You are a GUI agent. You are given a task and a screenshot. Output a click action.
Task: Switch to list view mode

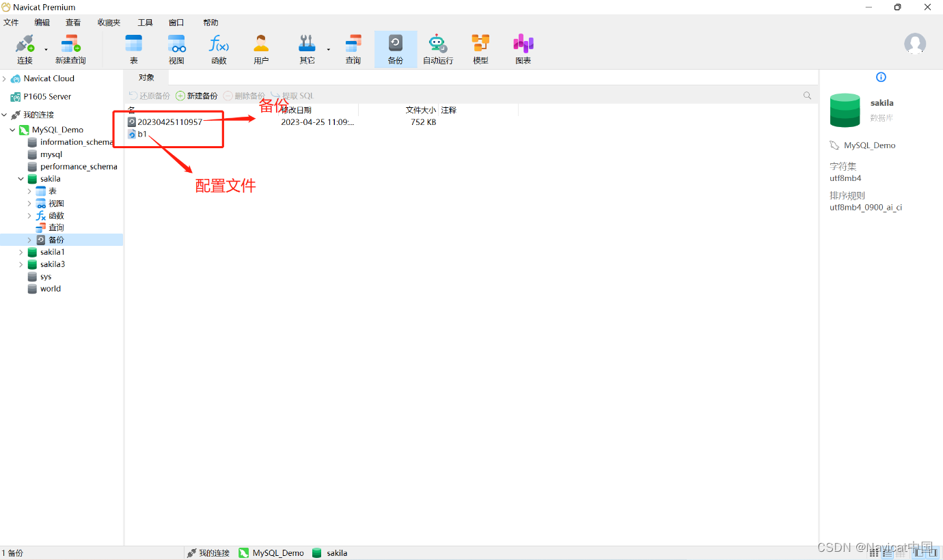pyautogui.click(x=888, y=552)
